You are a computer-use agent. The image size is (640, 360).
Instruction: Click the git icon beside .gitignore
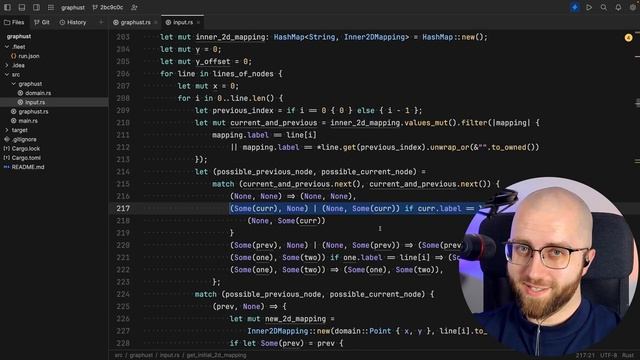[x=7, y=139]
